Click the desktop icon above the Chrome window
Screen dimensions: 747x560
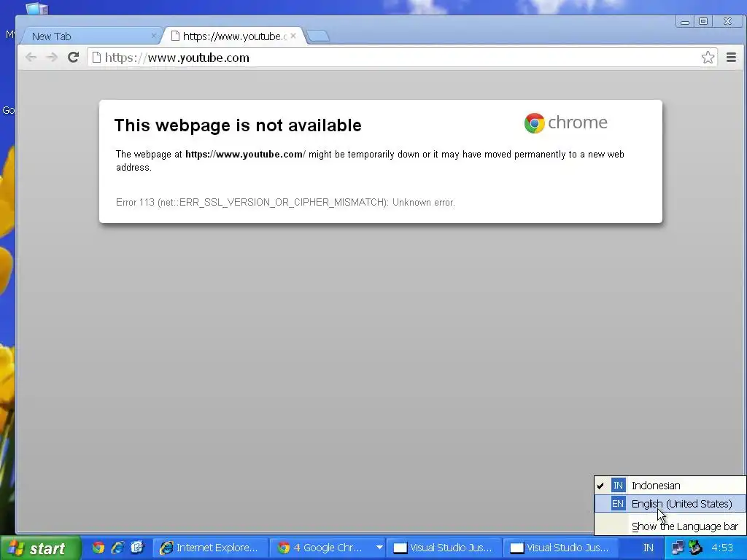36,7
